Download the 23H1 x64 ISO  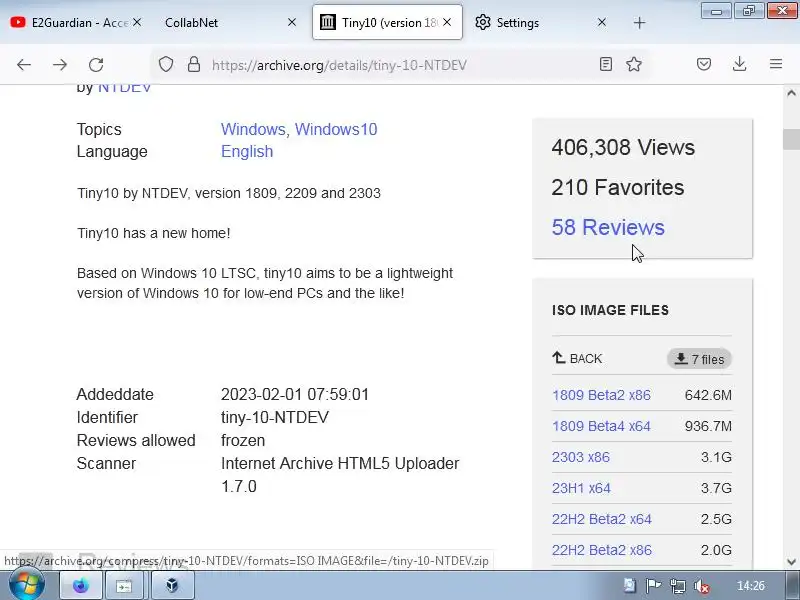pos(581,488)
